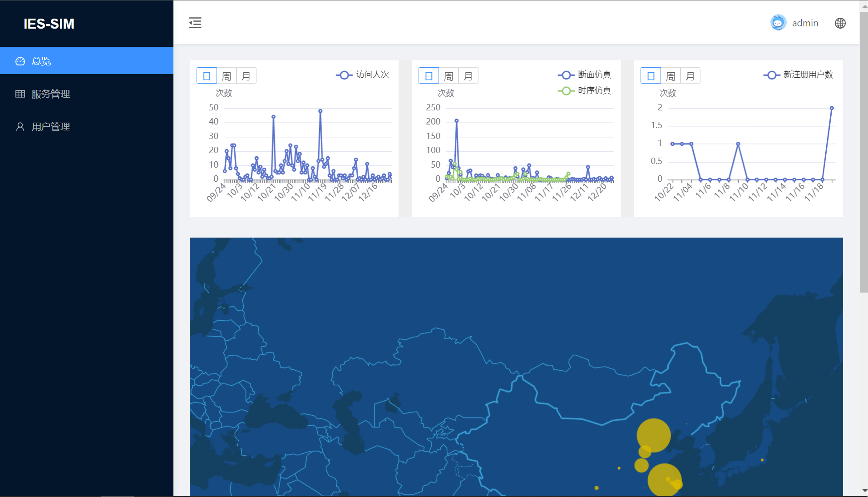Open the 总览 menu item
Screen dimensions: 868x497
click(x=87, y=60)
